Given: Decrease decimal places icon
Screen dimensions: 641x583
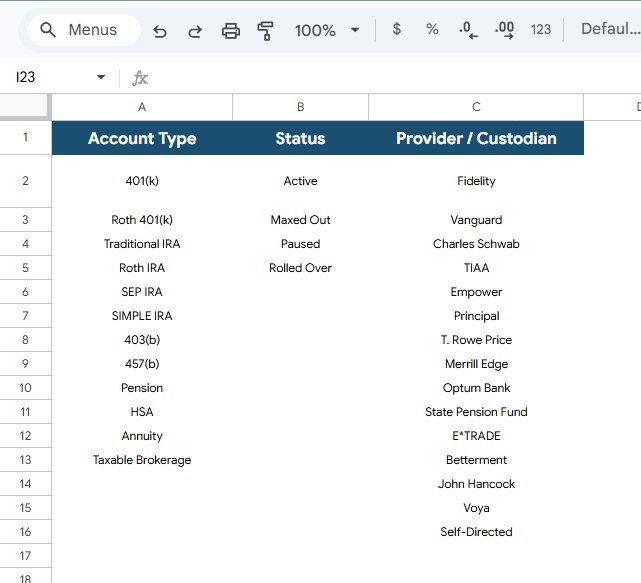Looking at the screenshot, I should 468,30.
